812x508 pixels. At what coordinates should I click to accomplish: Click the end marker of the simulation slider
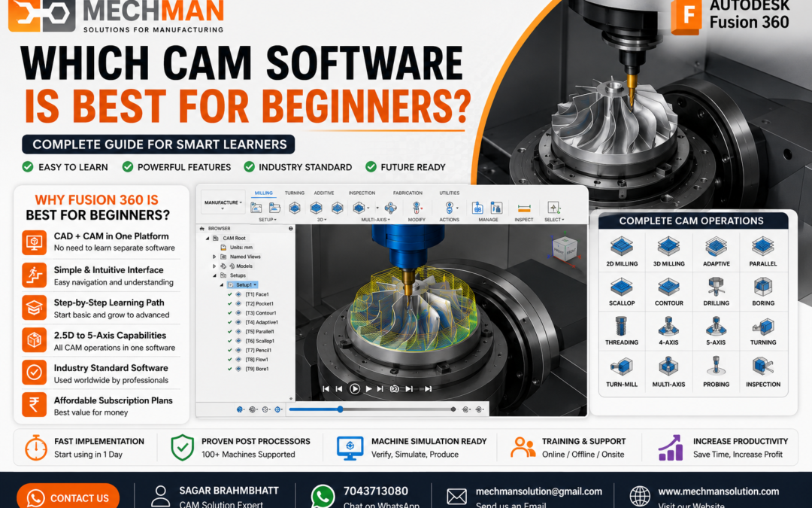[453, 409]
